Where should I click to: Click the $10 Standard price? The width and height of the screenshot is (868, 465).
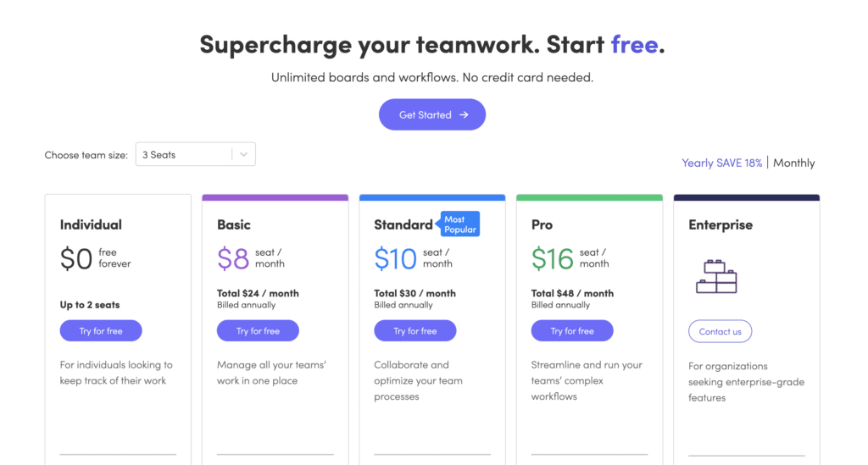[x=395, y=259]
